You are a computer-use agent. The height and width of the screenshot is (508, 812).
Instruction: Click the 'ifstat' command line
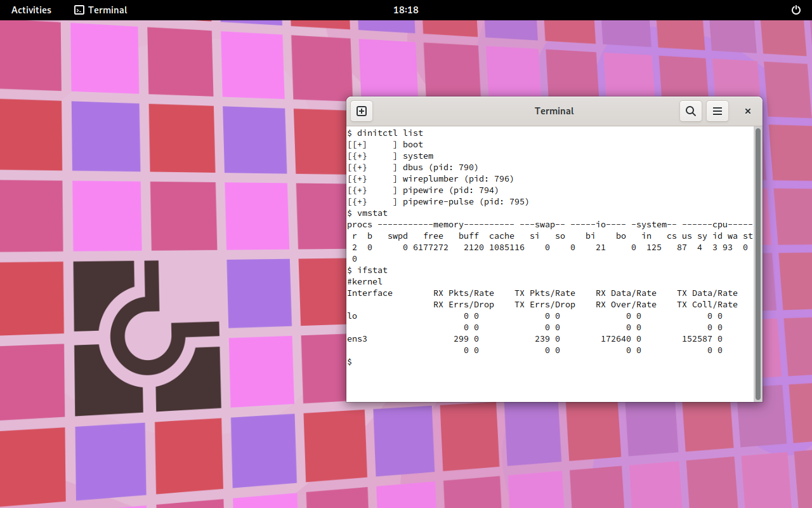point(367,271)
